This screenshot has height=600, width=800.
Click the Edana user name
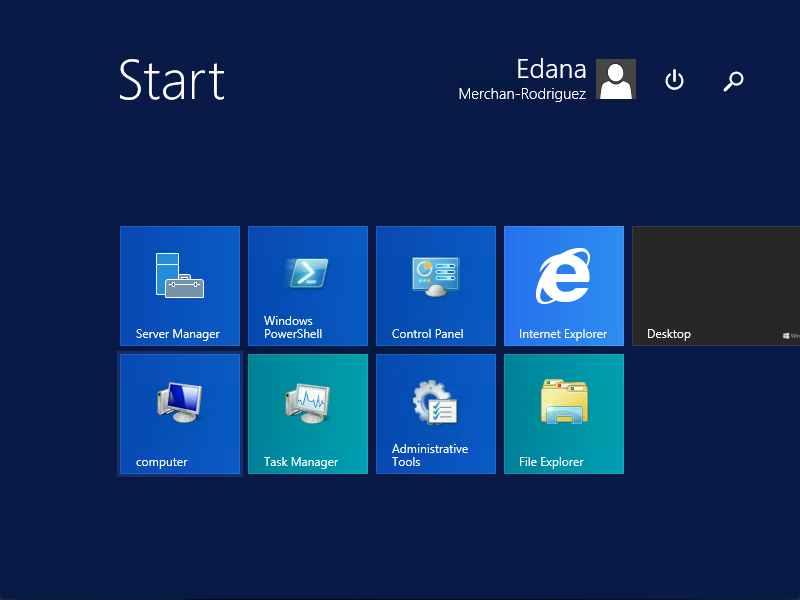(551, 69)
